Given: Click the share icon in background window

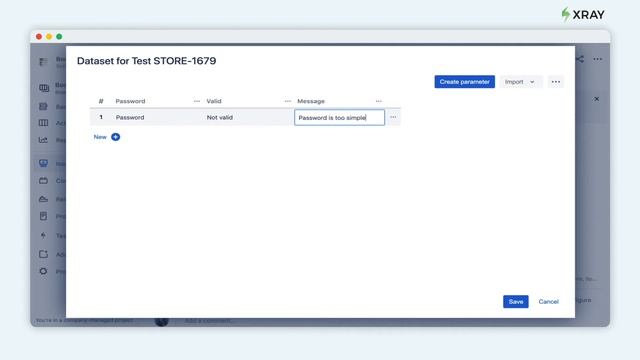Looking at the screenshot, I should (x=580, y=59).
